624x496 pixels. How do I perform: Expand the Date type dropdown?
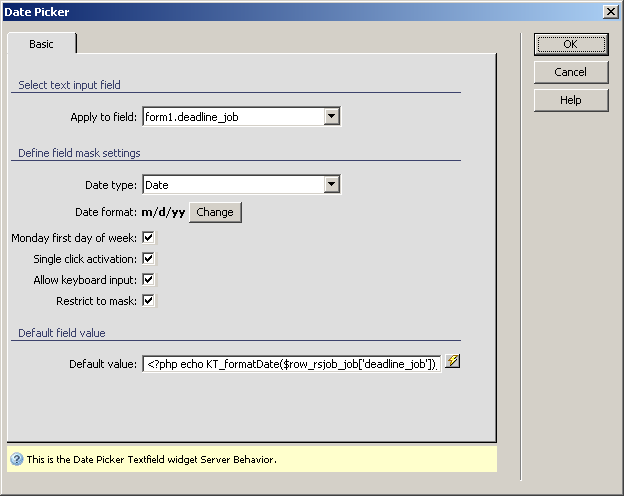coord(332,185)
